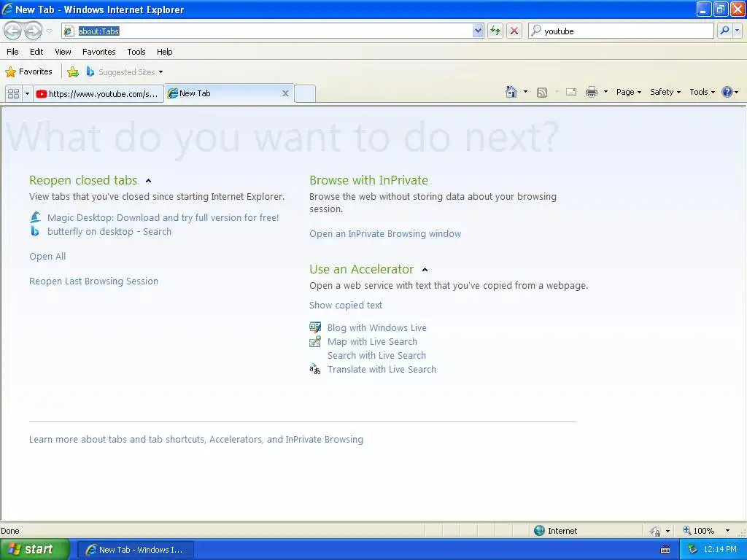
Task: Click the Magic Desktop wizard hat icon
Action: [x=36, y=217]
